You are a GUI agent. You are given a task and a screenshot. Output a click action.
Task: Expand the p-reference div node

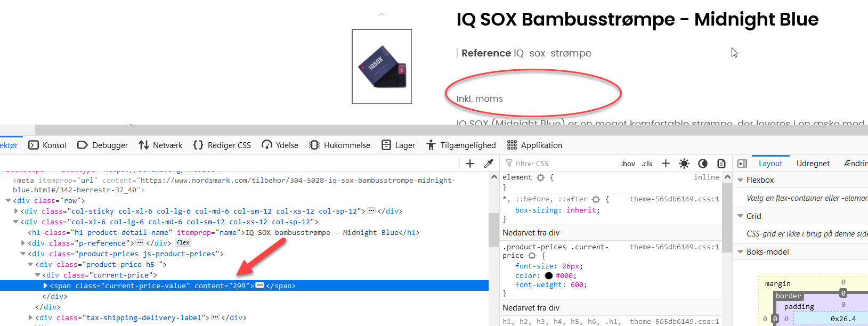coord(23,243)
